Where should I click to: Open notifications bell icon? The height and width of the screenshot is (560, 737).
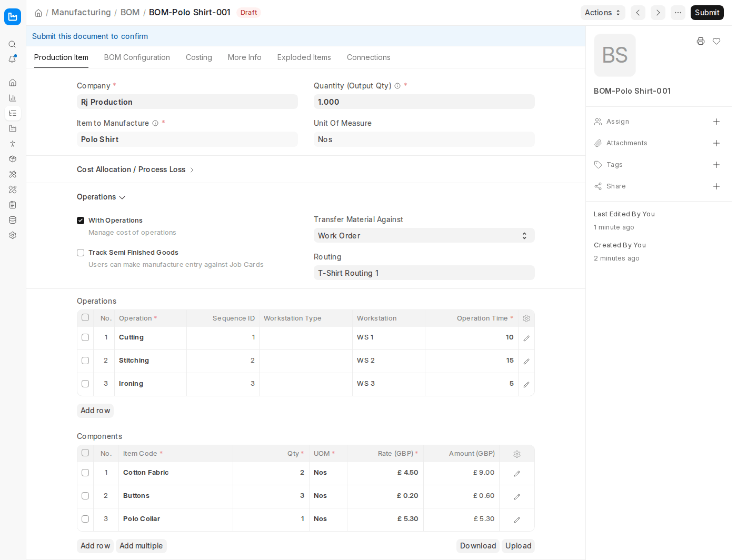12,59
